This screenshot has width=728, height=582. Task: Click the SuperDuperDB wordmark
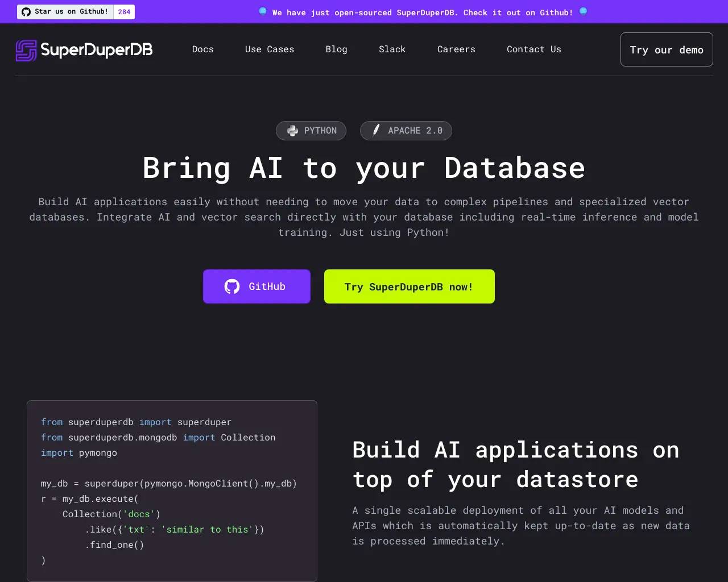click(97, 51)
